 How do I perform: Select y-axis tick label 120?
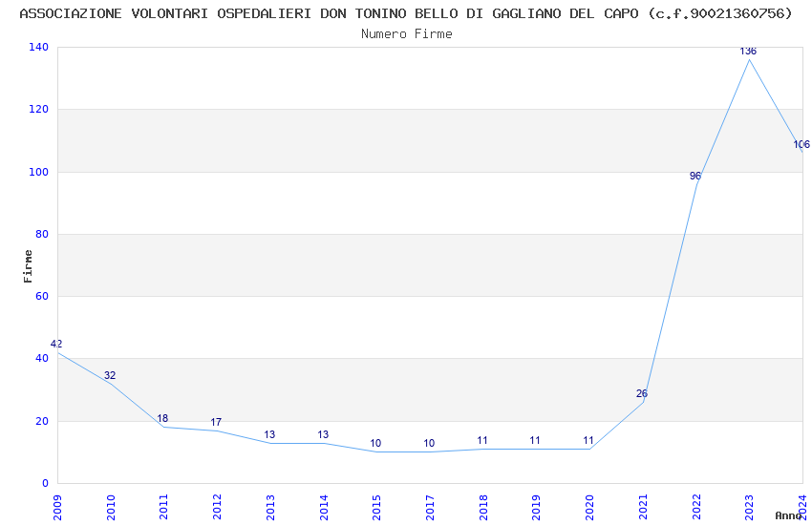(38, 109)
